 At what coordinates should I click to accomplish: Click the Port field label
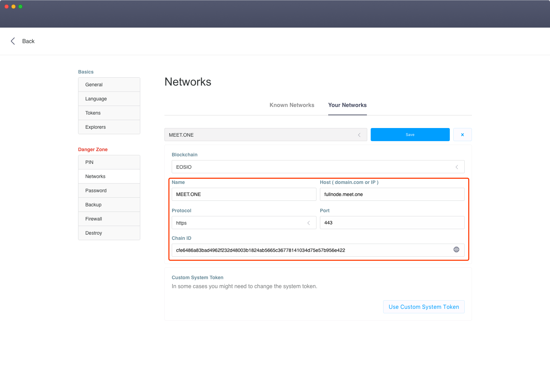tap(325, 210)
